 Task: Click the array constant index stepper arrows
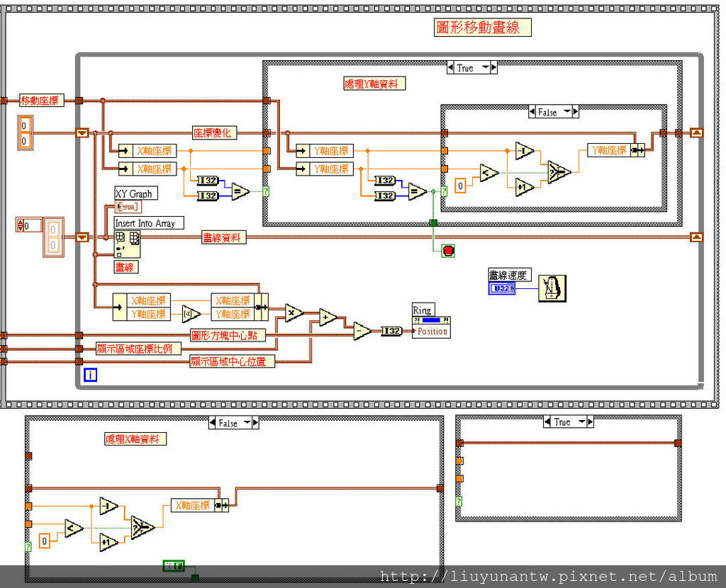pyautogui.click(x=20, y=226)
